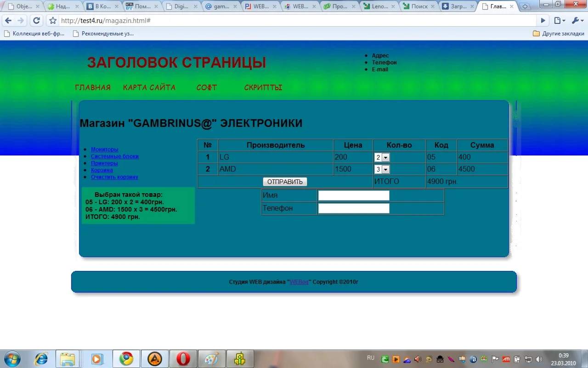
Task: Open the wrench settings menu
Action: 577,21
